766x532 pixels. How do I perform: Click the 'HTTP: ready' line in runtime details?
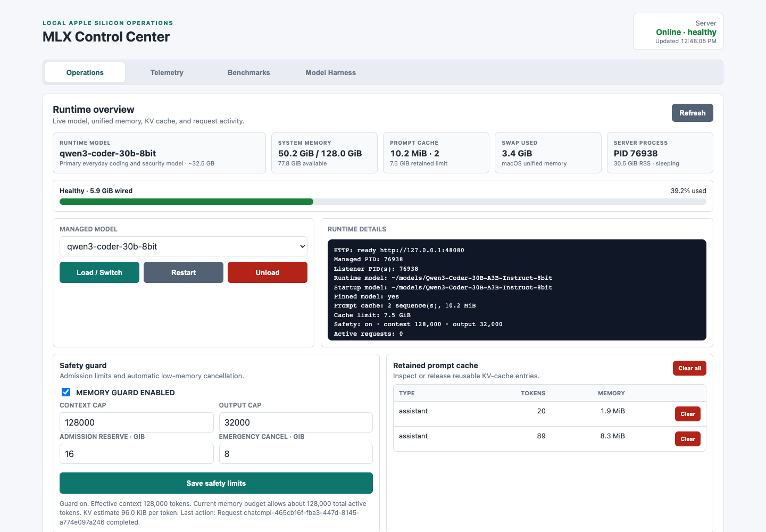click(x=399, y=250)
